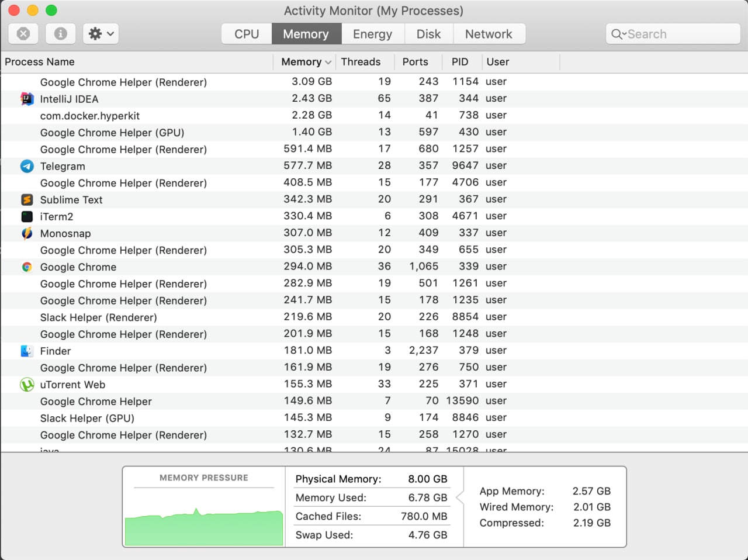This screenshot has height=560, width=748.
Task: Sort by Ports column
Action: [415, 62]
